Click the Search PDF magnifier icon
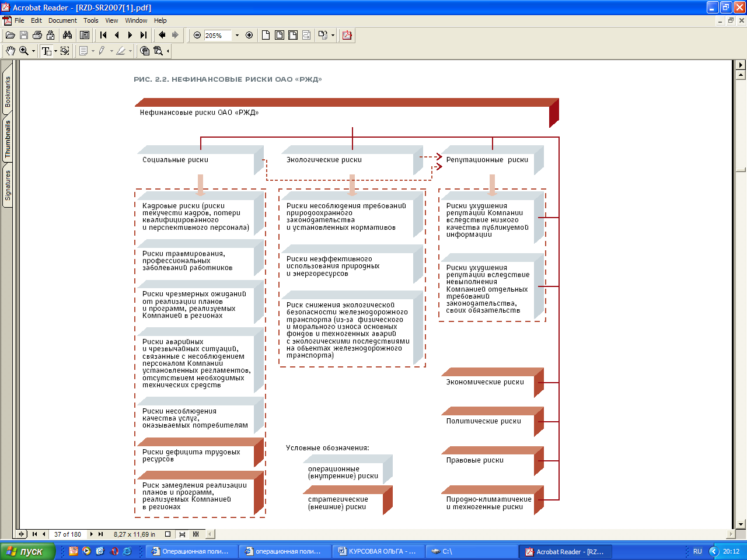The height and width of the screenshot is (560, 747). coord(158,51)
